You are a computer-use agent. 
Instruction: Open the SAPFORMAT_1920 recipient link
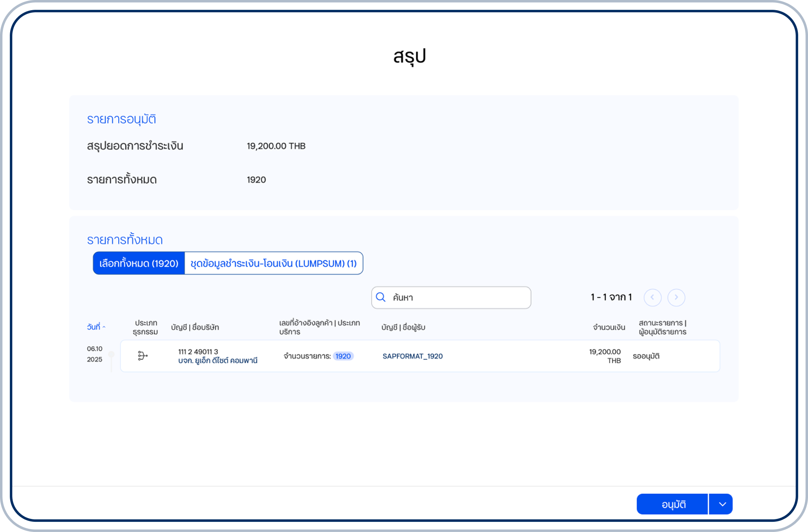pos(412,356)
